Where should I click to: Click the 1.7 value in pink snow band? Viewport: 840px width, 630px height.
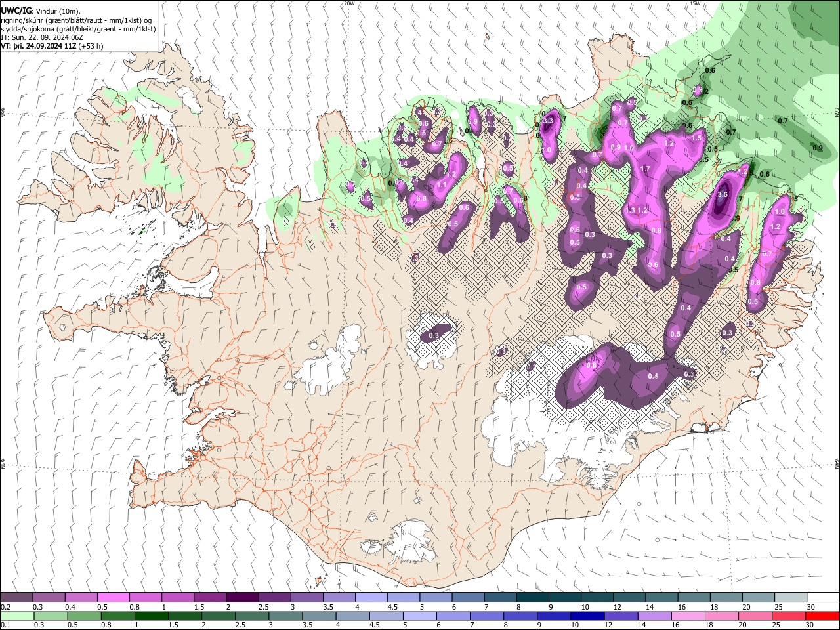tap(645, 169)
